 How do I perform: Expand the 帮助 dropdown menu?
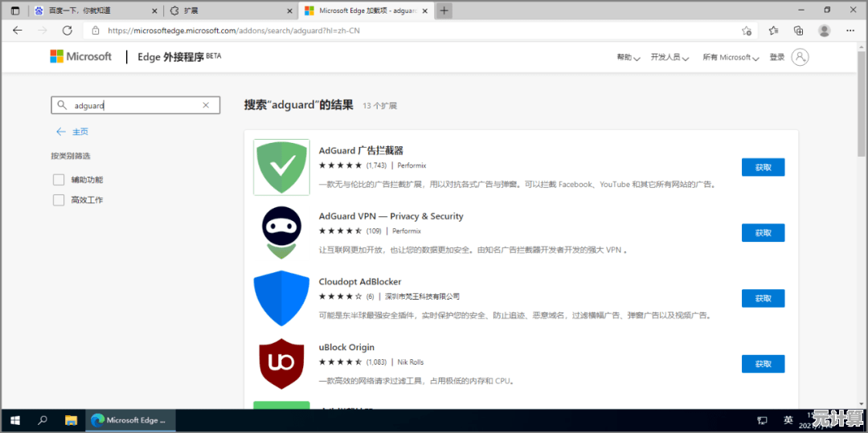tap(628, 58)
